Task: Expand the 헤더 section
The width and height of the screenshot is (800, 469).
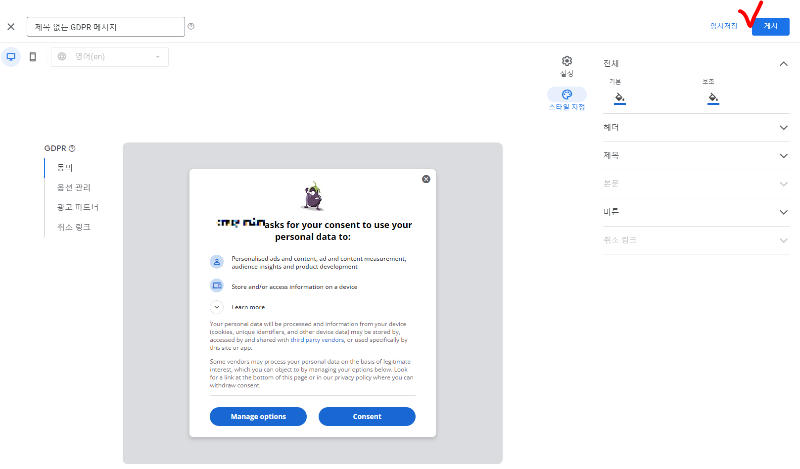Action: [696, 128]
